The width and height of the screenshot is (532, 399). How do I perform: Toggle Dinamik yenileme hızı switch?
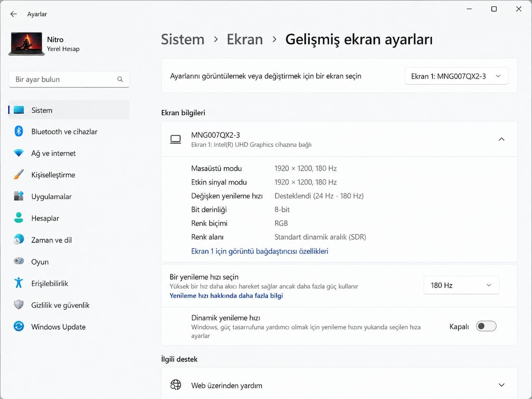click(486, 326)
